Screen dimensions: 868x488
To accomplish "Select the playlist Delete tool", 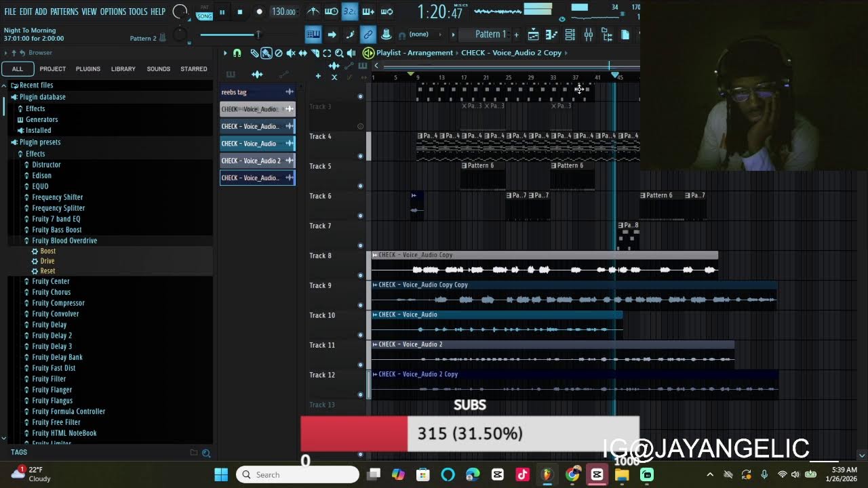I will coord(278,53).
